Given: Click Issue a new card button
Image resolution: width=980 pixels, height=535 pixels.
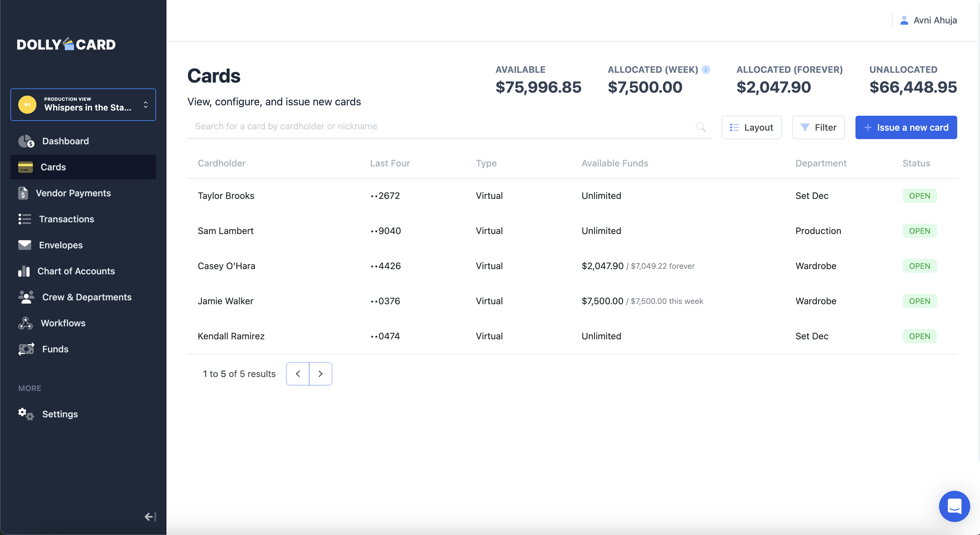Looking at the screenshot, I should click(x=906, y=127).
